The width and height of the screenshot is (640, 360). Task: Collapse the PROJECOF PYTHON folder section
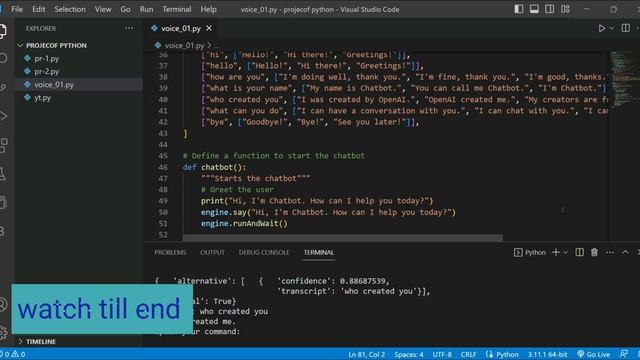tap(56, 45)
